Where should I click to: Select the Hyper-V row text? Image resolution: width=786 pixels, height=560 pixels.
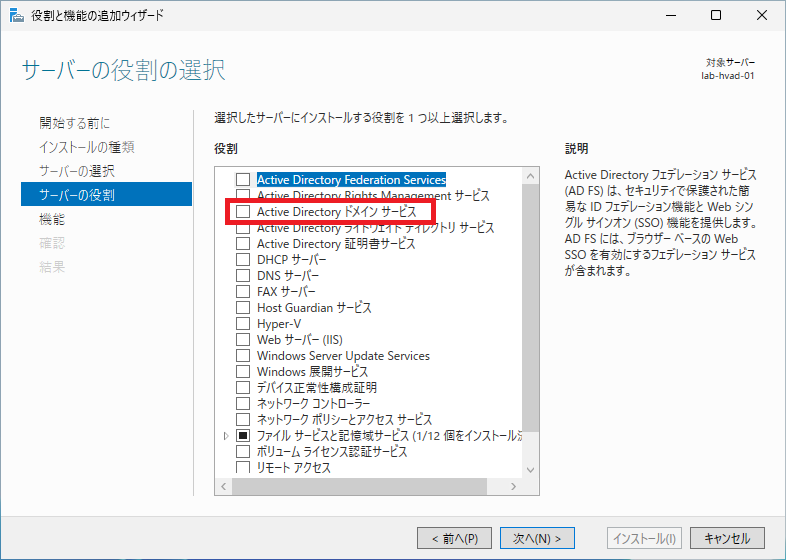tap(279, 324)
